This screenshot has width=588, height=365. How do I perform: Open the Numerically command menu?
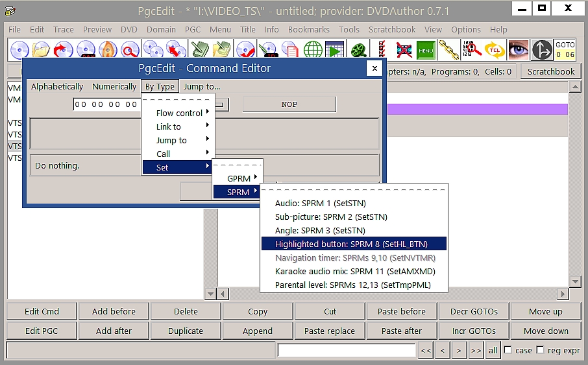point(114,87)
